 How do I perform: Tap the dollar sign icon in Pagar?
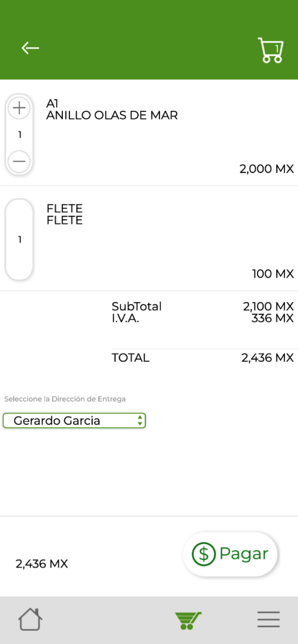(x=204, y=554)
